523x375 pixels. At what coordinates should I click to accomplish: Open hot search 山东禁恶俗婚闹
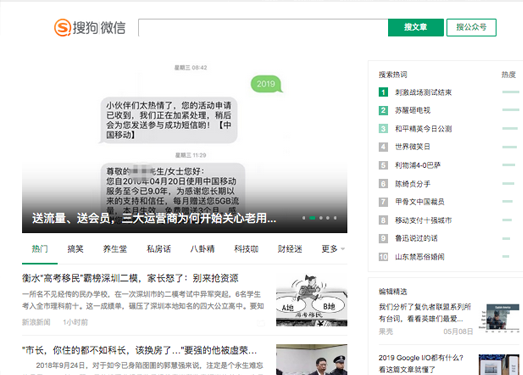point(420,257)
